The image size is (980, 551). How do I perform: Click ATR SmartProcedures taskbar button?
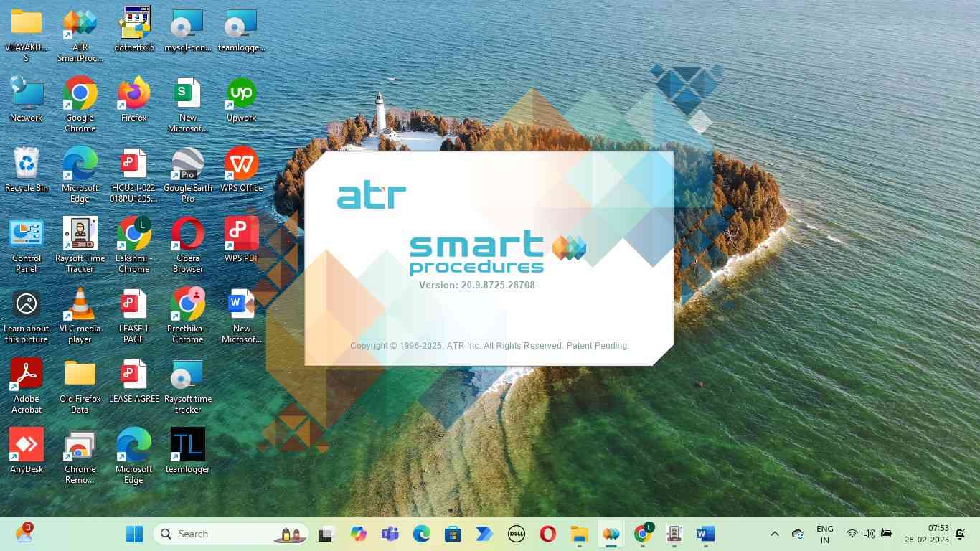(x=611, y=534)
